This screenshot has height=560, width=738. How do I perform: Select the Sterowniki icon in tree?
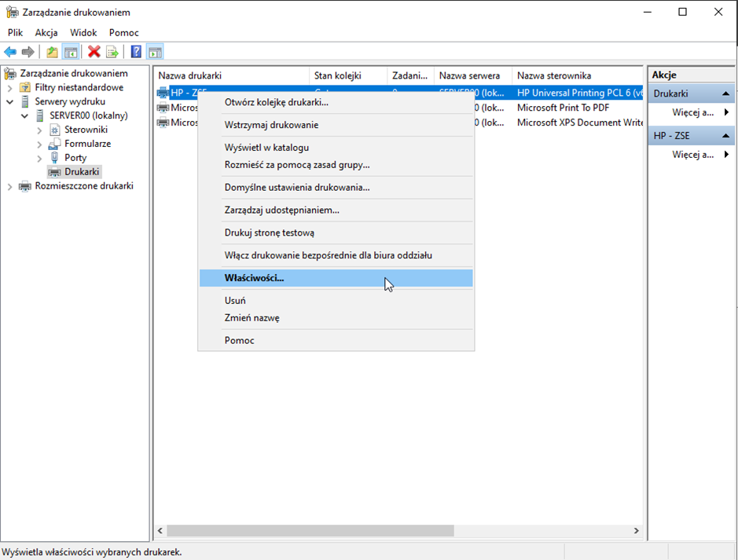pyautogui.click(x=54, y=130)
